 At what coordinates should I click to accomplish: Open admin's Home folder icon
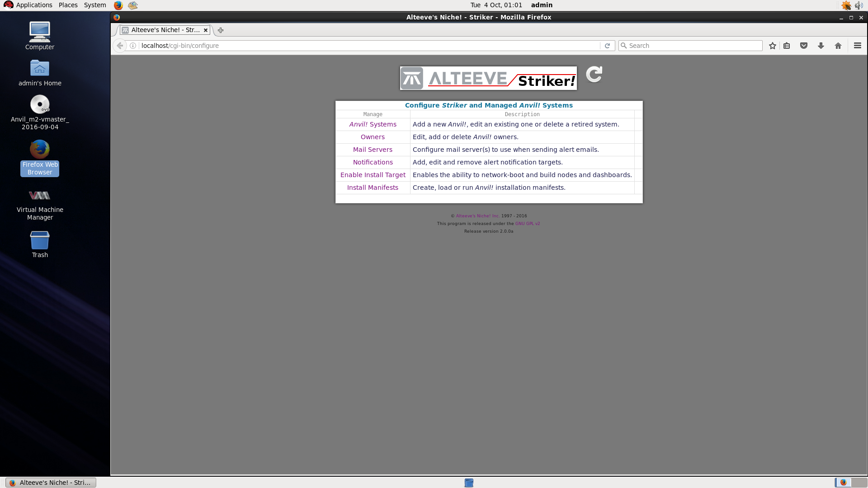pos(40,72)
